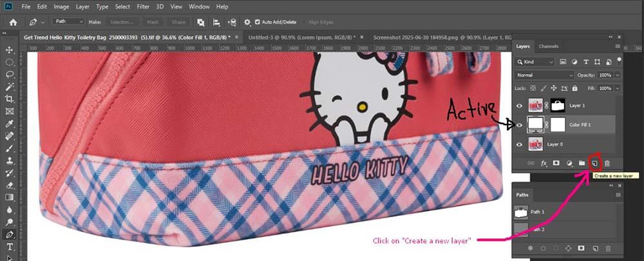
Task: Select the History Brush tool
Action: tap(9, 173)
